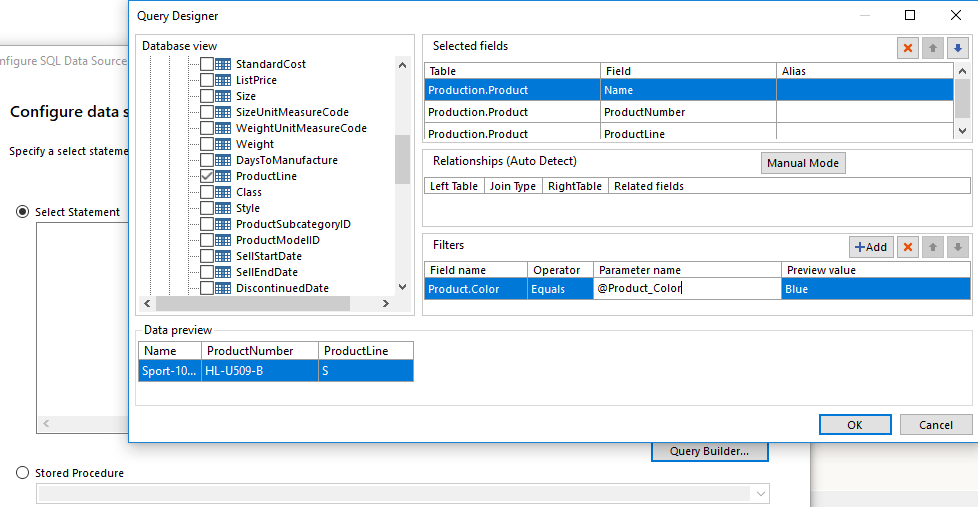
Task: Click the ProductSubcategoryID column icon
Action: pyautogui.click(x=223, y=224)
